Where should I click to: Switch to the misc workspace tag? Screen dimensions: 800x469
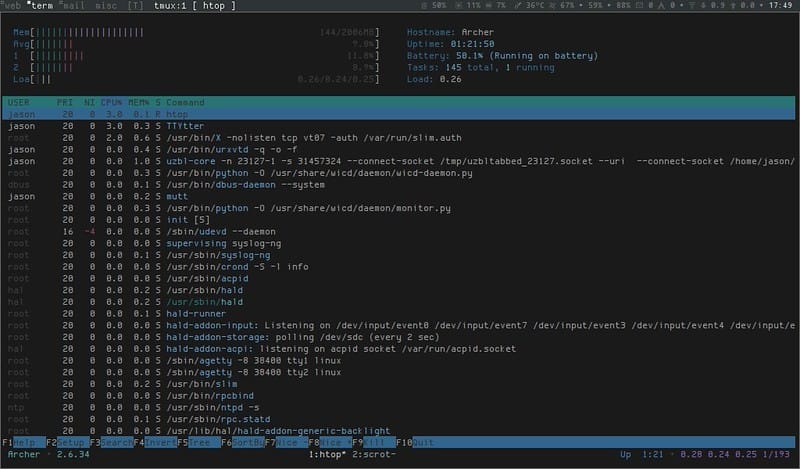click(106, 6)
